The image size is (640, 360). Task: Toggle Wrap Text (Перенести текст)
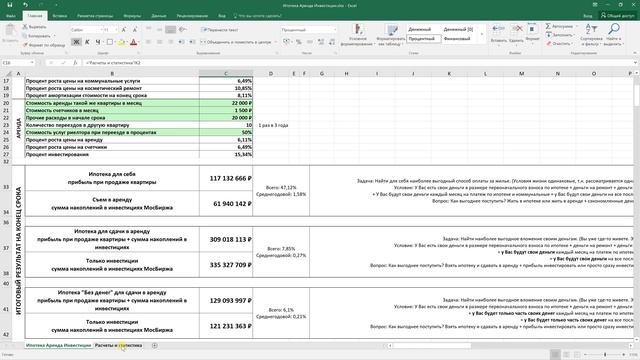pos(220,30)
